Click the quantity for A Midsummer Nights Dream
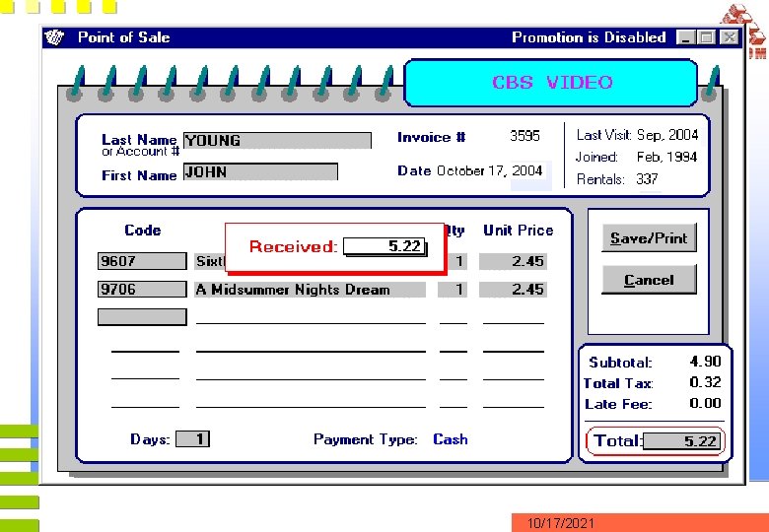This screenshot has height=532, width=769. pos(453,290)
